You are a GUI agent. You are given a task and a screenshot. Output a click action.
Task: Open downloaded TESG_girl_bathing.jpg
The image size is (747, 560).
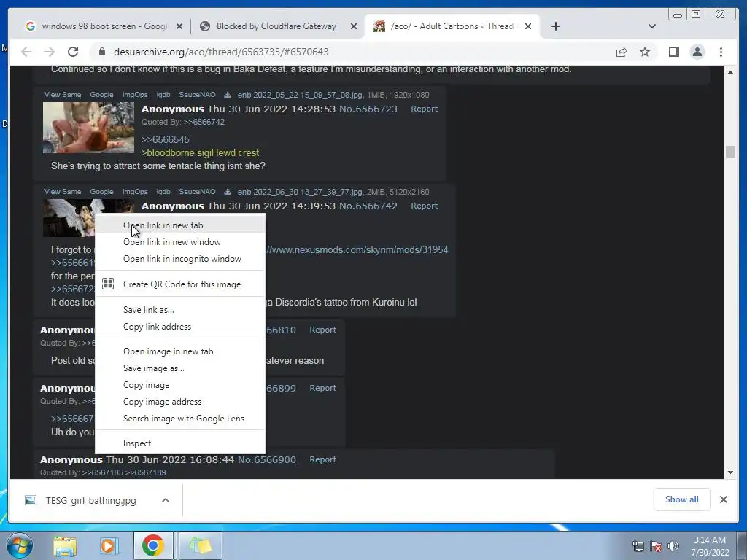[x=90, y=500]
